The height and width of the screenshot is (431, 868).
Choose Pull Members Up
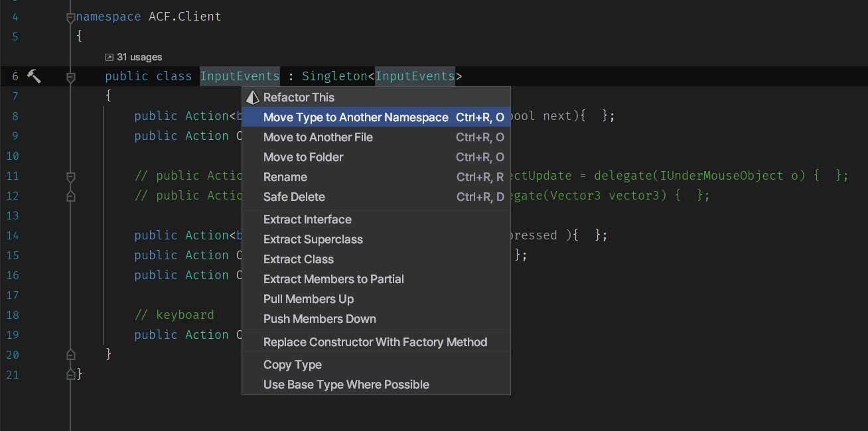pyautogui.click(x=376, y=299)
